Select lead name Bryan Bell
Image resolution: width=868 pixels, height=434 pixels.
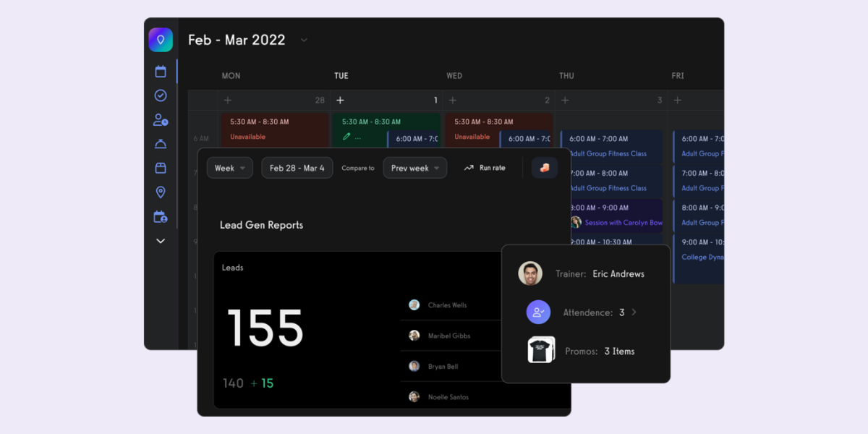pos(443,366)
